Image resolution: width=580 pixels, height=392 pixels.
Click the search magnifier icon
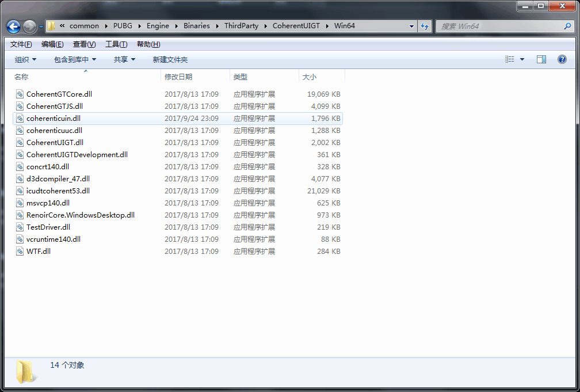point(567,26)
